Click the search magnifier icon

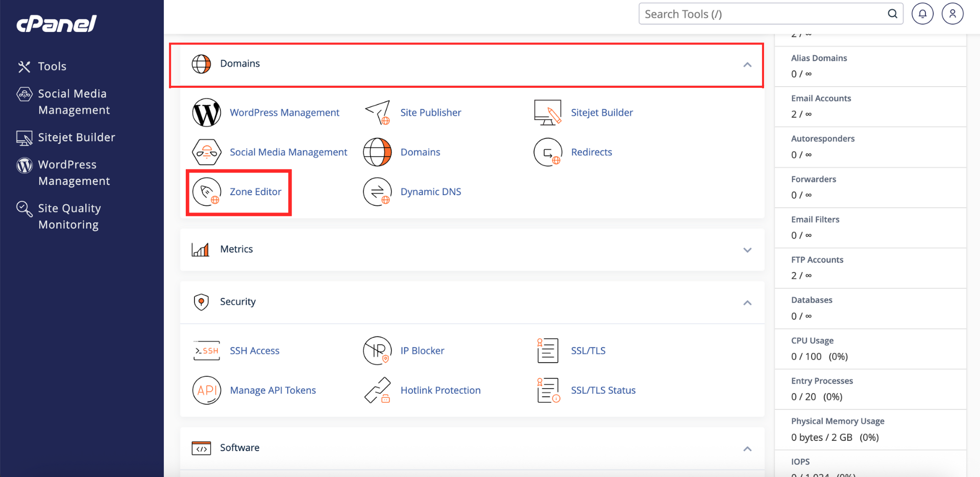click(x=892, y=14)
